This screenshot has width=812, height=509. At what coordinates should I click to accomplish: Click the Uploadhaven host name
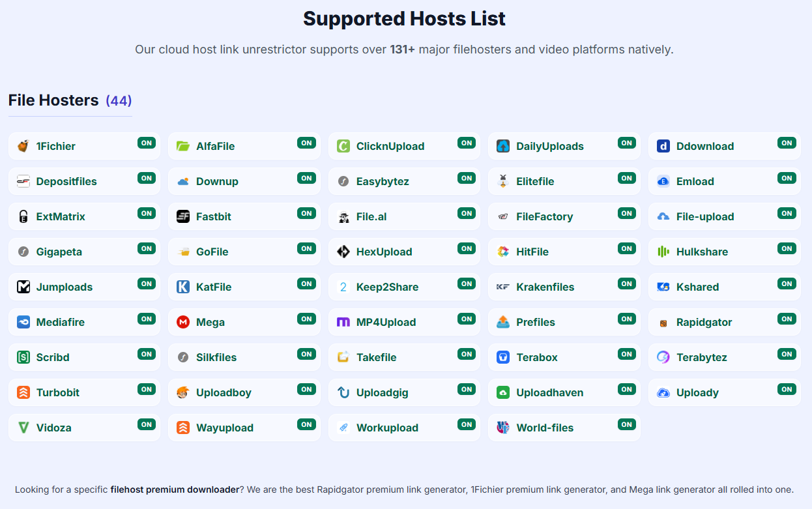550,392
